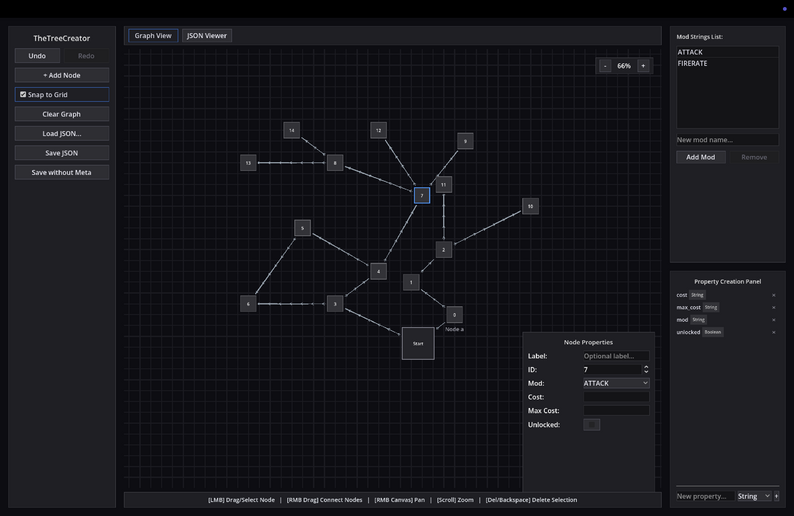Select node 13 on the canvas
Viewport: 794px width, 516px height.
(x=248, y=163)
